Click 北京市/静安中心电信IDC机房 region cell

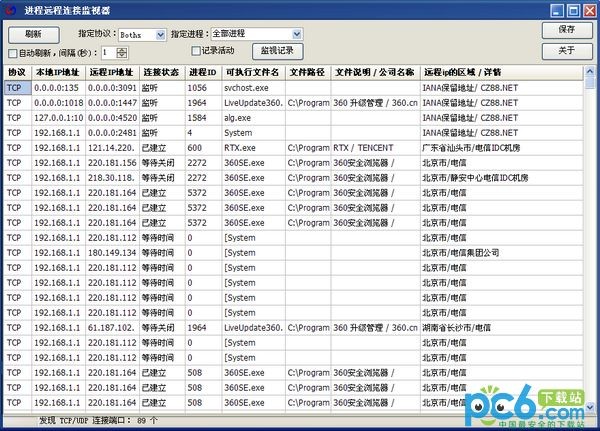502,178
